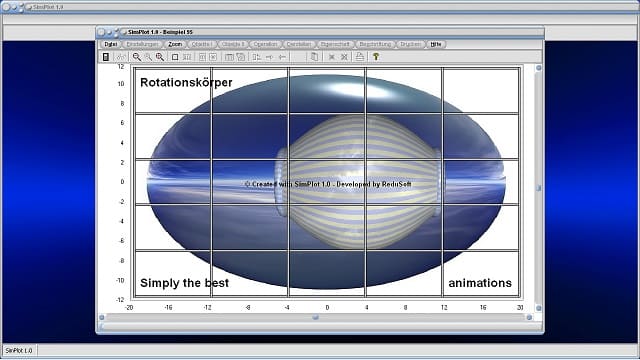Click the vertical scrollbar's bottom arrow button
640x360 pixels.
pos(539,308)
